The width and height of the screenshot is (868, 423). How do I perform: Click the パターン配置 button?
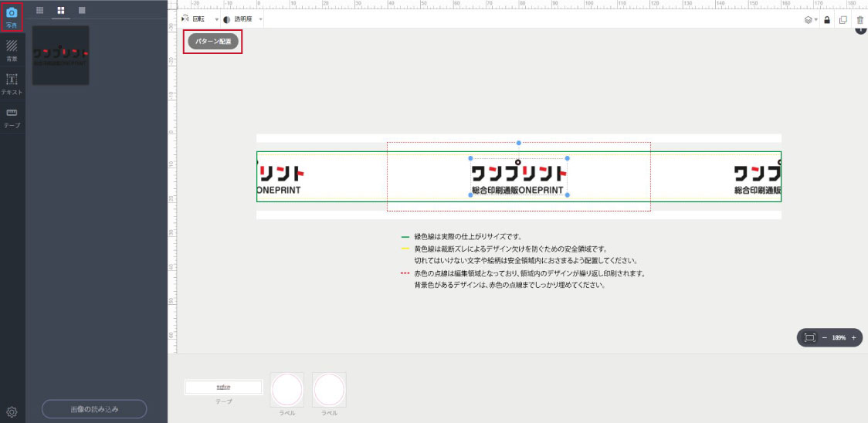pyautogui.click(x=212, y=41)
